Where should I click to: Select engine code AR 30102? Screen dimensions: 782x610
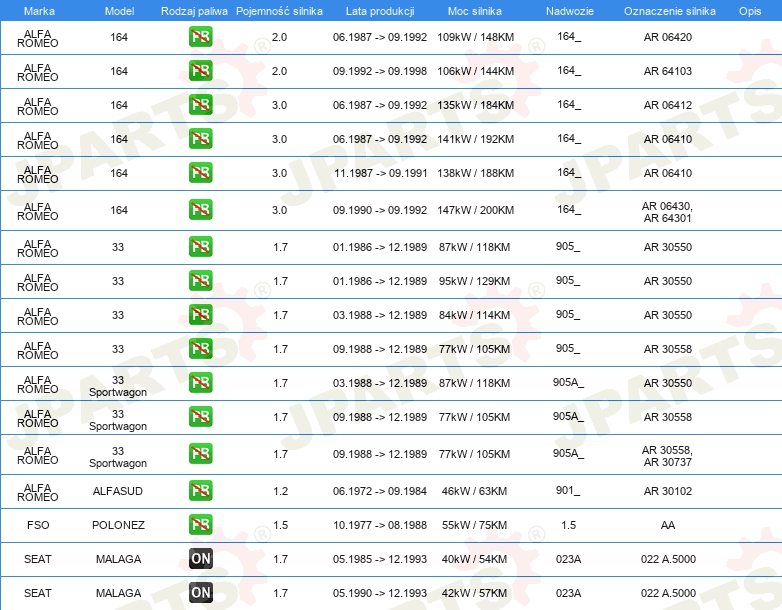[x=668, y=491]
